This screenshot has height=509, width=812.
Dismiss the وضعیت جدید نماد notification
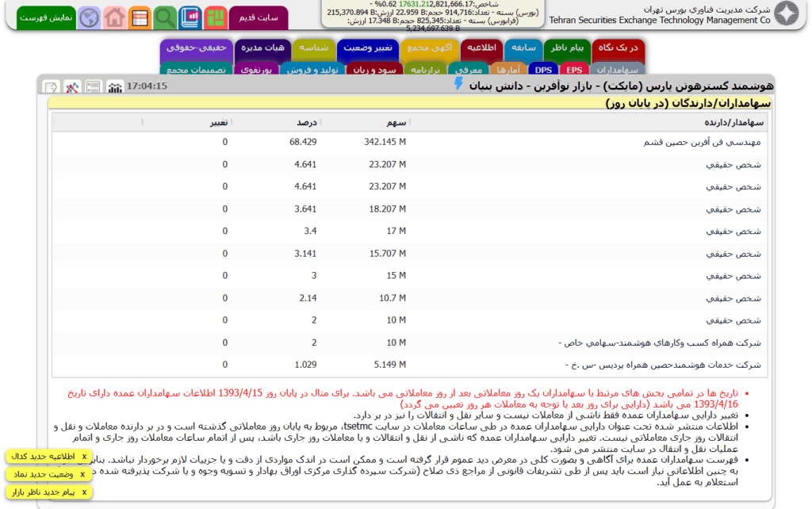coord(82,474)
